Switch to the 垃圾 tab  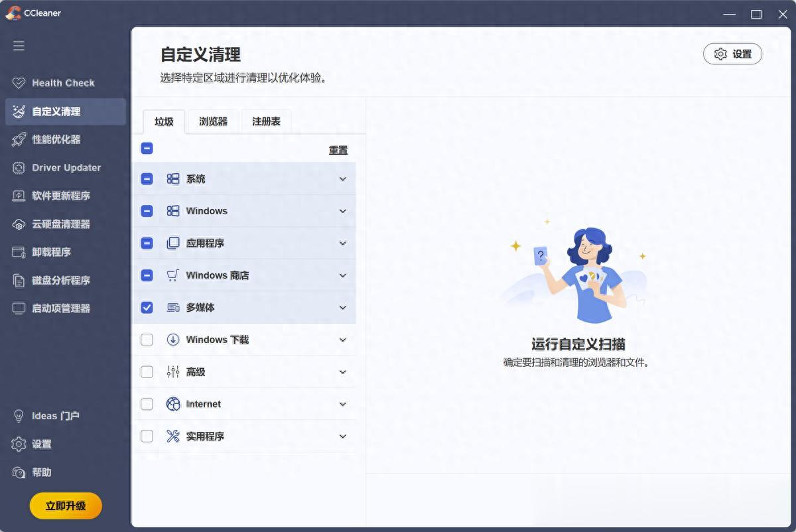(x=164, y=121)
